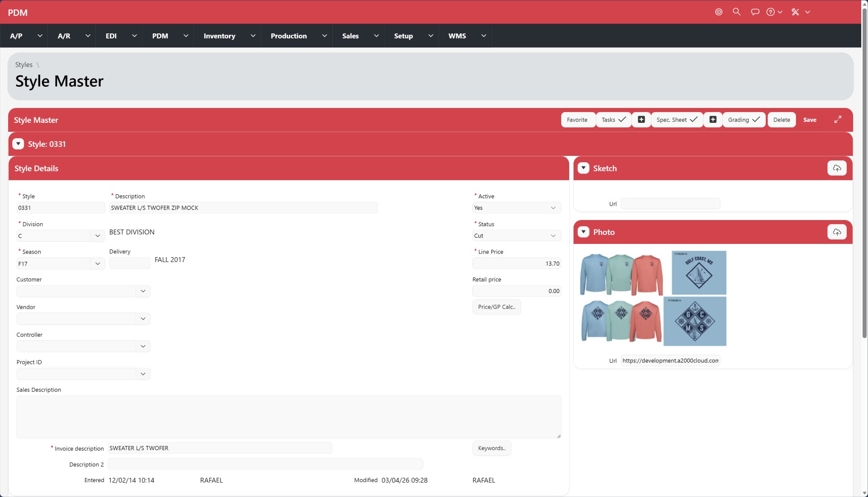Click the Description input field
Viewport: 868px width, 497px height.
[243, 208]
